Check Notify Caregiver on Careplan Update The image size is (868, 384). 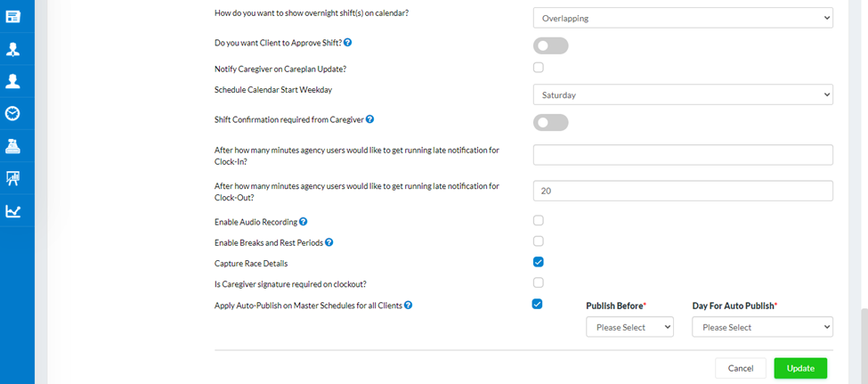point(539,67)
